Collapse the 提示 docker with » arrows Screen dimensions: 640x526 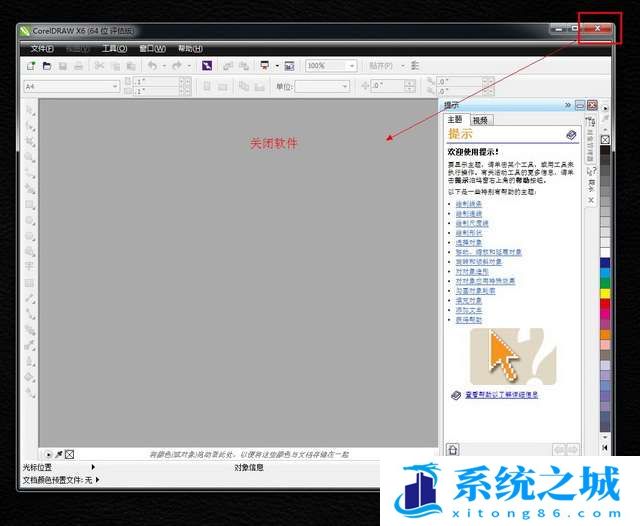pyautogui.click(x=567, y=105)
